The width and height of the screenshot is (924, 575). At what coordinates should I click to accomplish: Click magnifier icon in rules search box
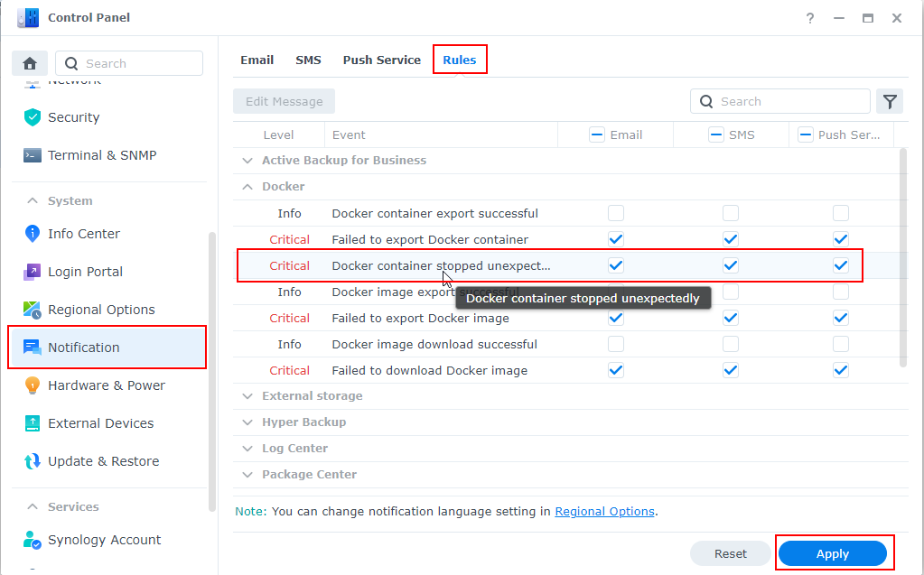[x=706, y=101]
